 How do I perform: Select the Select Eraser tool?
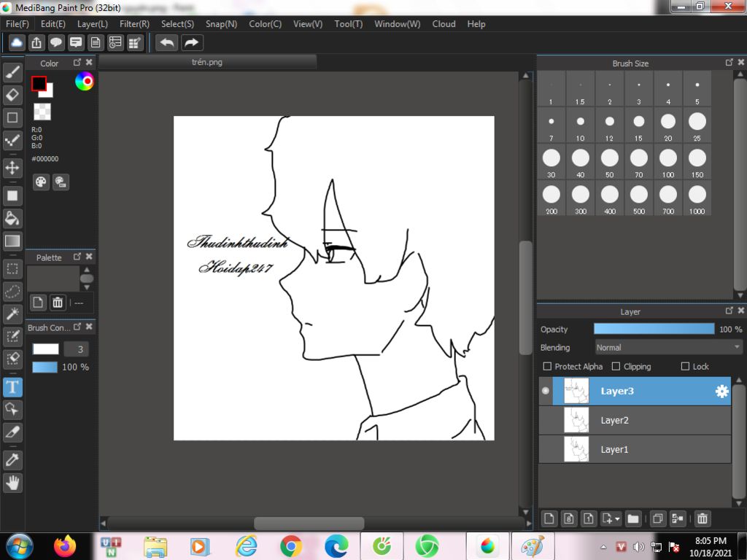(x=12, y=359)
